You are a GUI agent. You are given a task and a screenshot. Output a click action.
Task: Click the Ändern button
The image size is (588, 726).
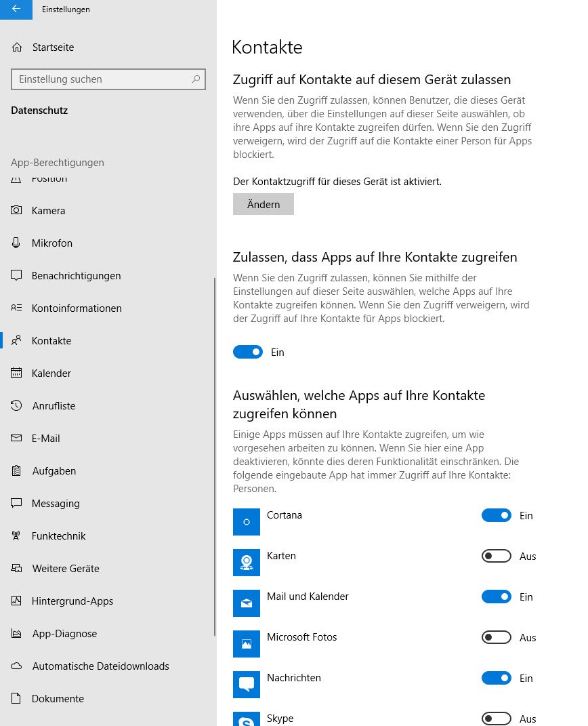(x=264, y=205)
